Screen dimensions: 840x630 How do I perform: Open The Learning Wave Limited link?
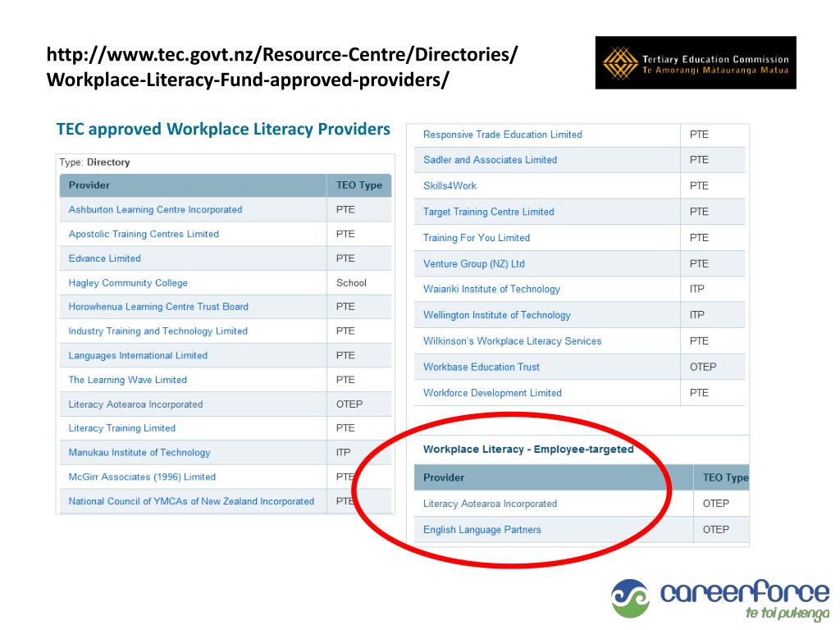click(127, 380)
